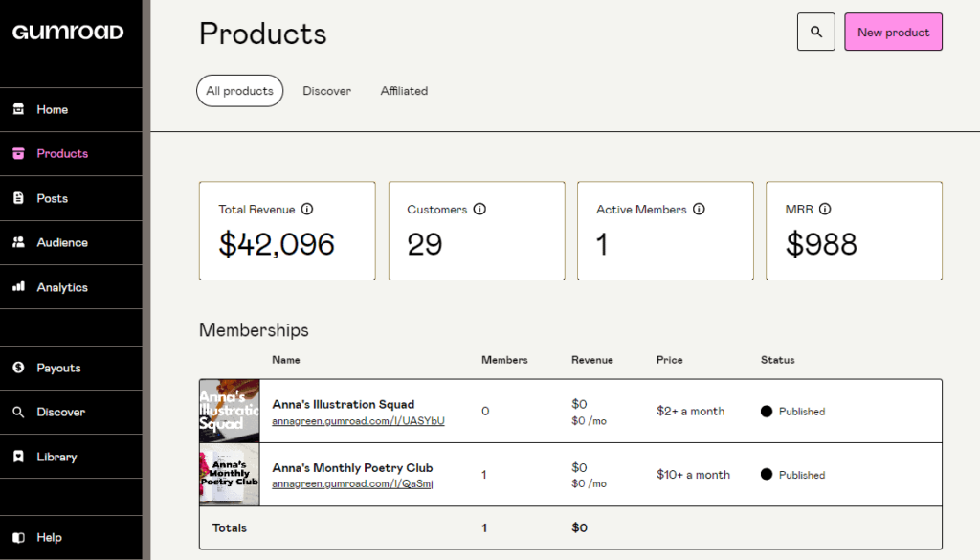The height and width of the screenshot is (560, 980).
Task: Open the product search
Action: point(815,32)
